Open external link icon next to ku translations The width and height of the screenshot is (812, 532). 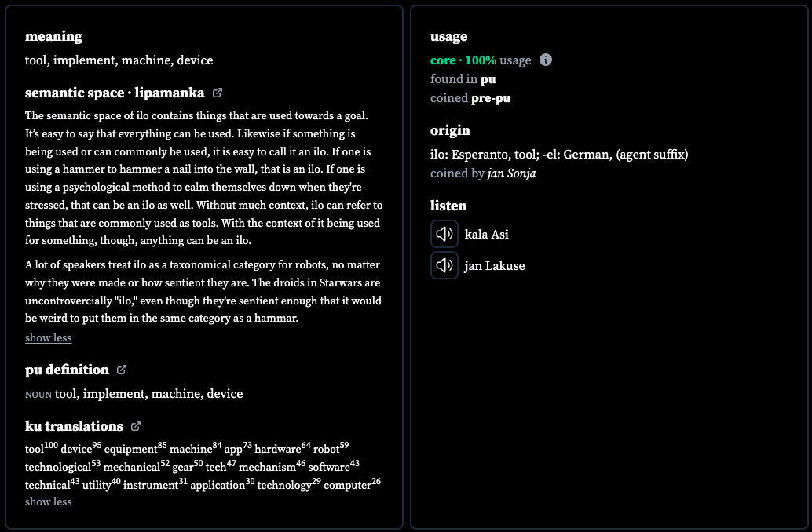click(136, 426)
